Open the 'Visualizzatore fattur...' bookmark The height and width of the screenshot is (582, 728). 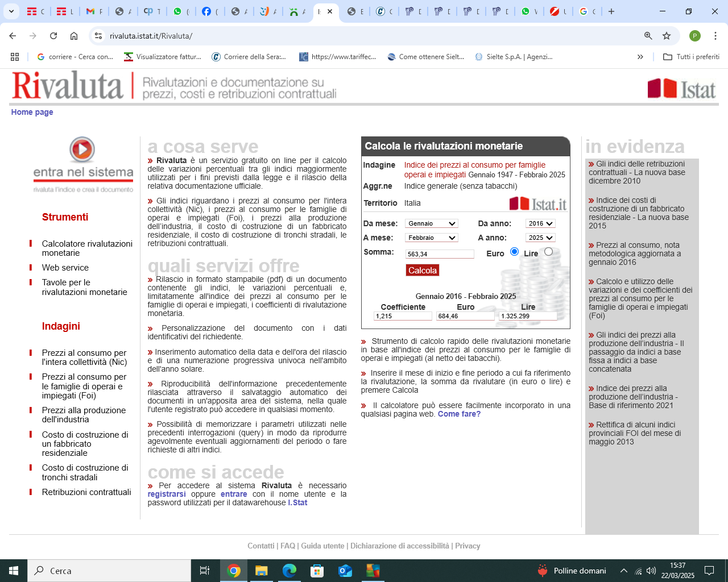(163, 57)
